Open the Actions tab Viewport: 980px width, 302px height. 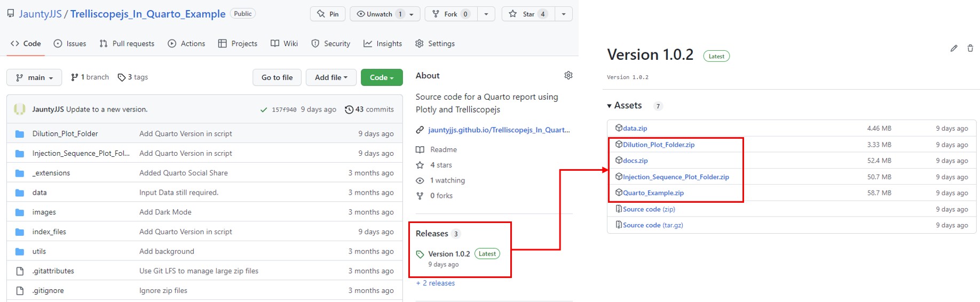click(x=186, y=44)
